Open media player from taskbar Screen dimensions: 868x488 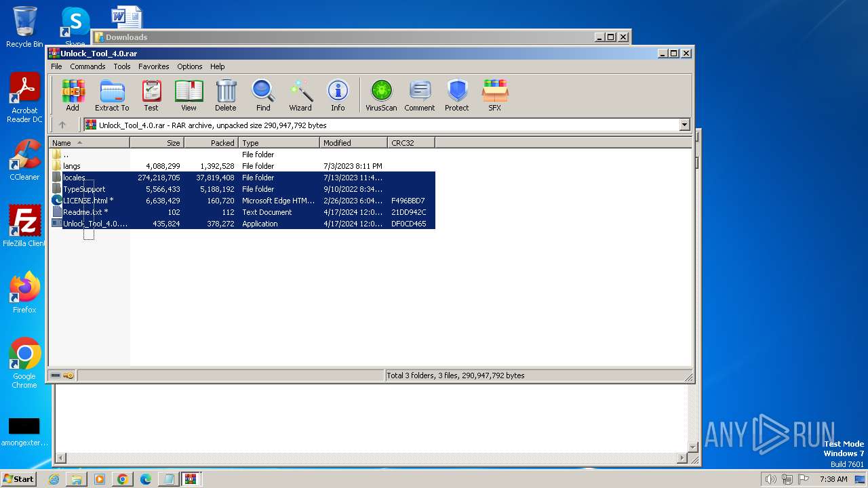tap(100, 479)
